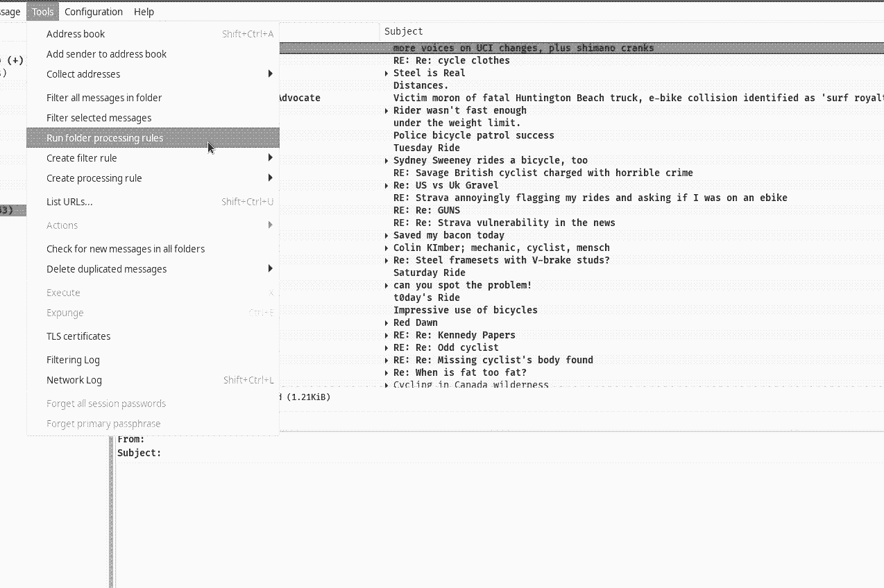
Task: Open the Tools menu
Action: [x=42, y=12]
